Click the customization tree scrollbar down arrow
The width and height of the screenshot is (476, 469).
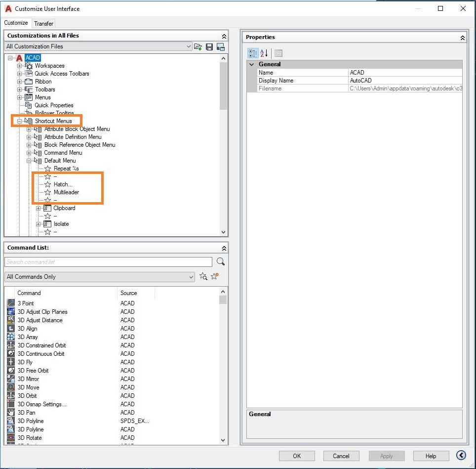(223, 232)
